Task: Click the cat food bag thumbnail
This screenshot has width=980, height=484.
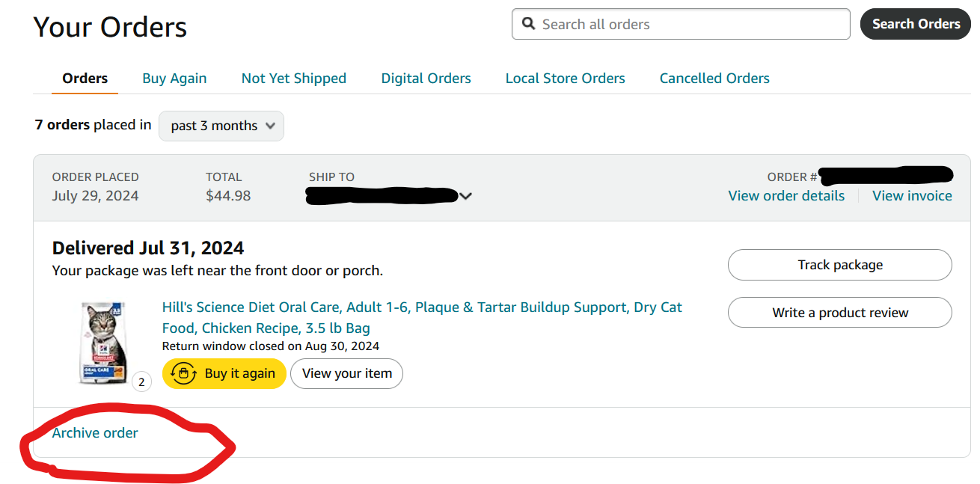Action: point(104,343)
